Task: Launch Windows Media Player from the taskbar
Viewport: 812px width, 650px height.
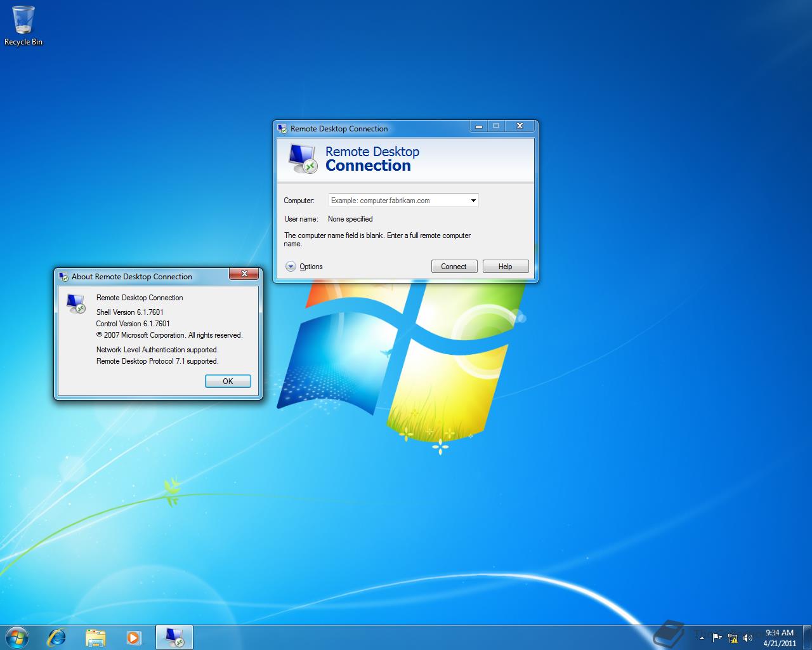Action: (x=134, y=637)
